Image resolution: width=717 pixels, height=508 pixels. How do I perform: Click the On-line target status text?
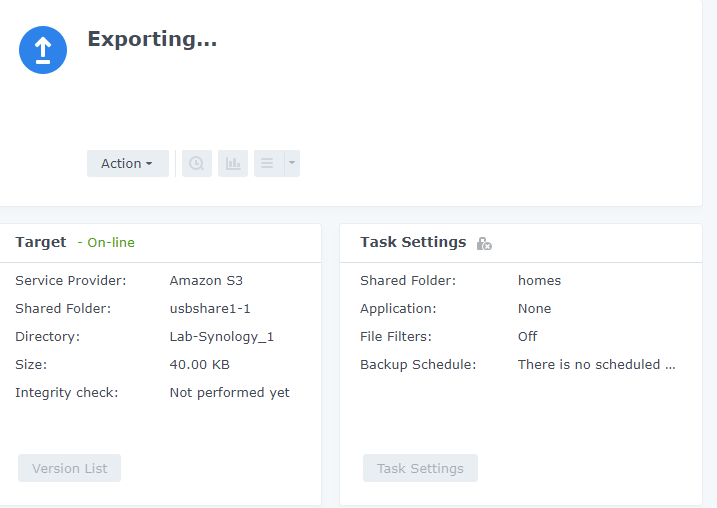pos(111,242)
